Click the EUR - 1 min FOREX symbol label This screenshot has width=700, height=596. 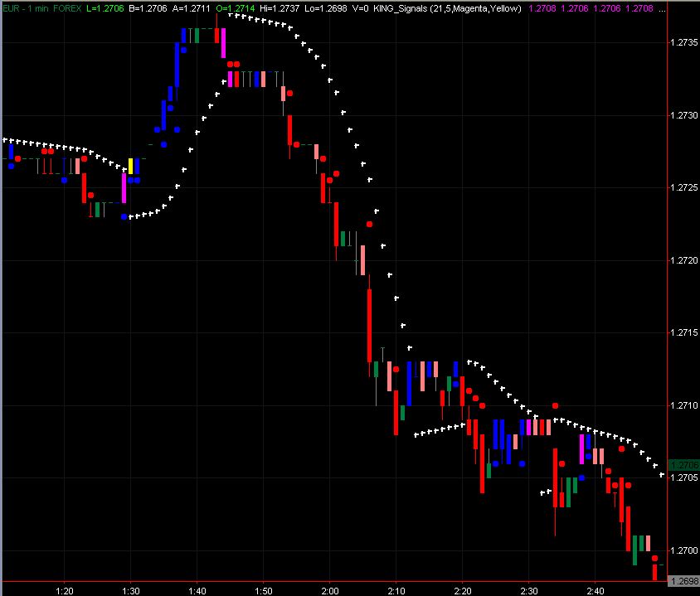coord(42,8)
